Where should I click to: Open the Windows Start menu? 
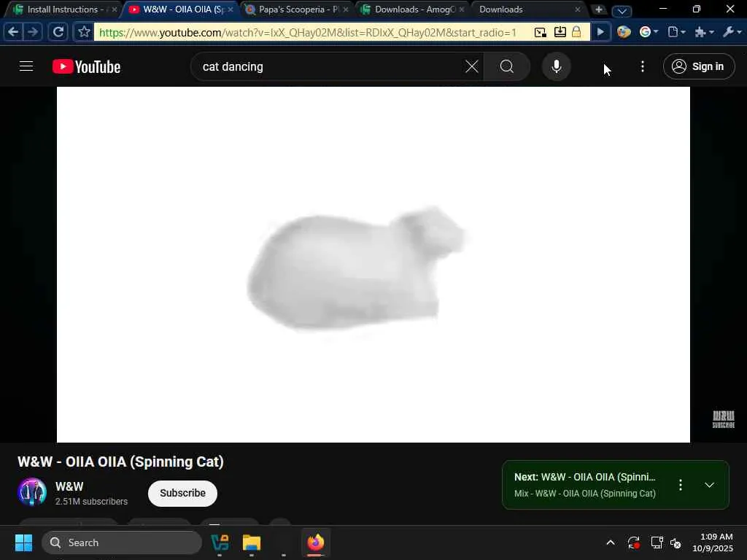tap(23, 542)
